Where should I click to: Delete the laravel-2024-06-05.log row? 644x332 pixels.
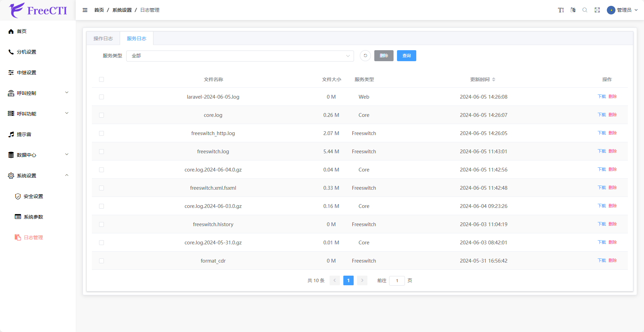(x=613, y=97)
